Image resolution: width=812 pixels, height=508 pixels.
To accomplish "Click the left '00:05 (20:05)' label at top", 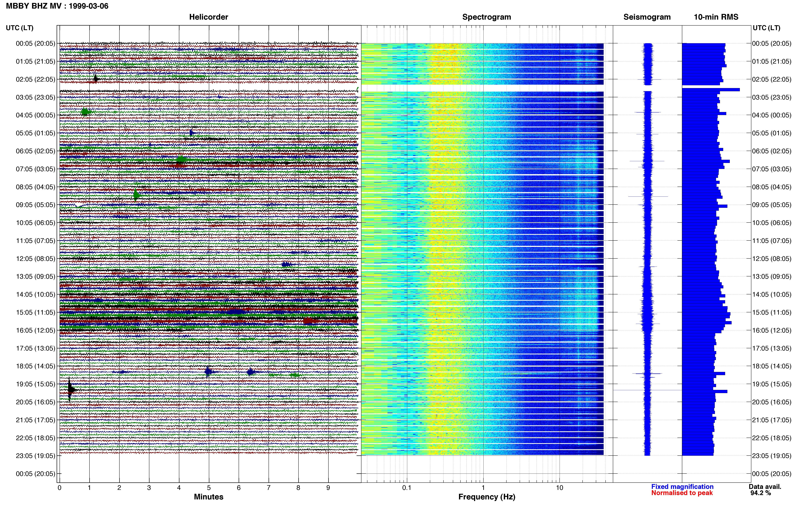I will coord(35,43).
